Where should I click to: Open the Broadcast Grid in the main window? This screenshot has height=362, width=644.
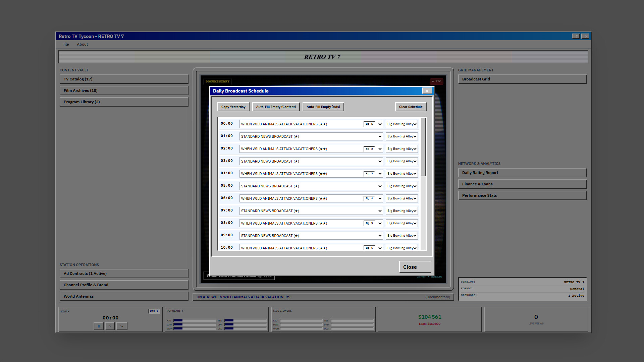click(x=523, y=79)
